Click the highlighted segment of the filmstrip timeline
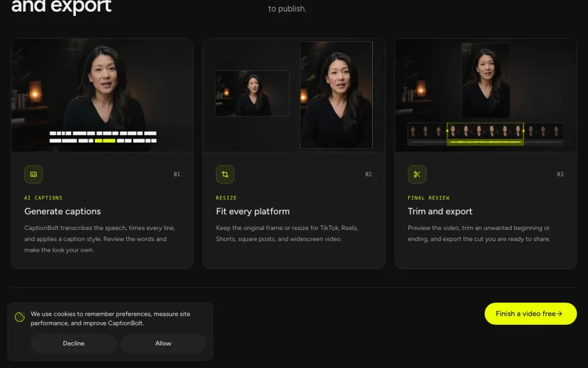The width and height of the screenshot is (588, 368). 485,134
